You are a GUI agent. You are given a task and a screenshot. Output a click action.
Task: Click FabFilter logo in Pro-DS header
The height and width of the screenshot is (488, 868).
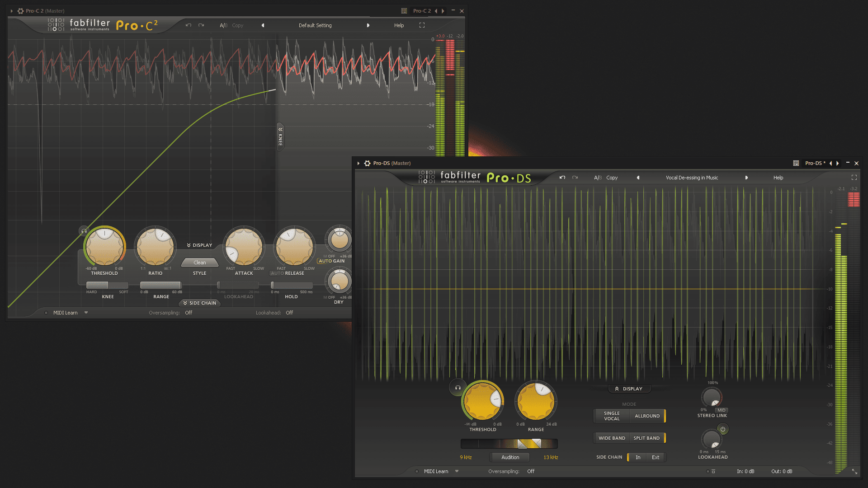(449, 177)
